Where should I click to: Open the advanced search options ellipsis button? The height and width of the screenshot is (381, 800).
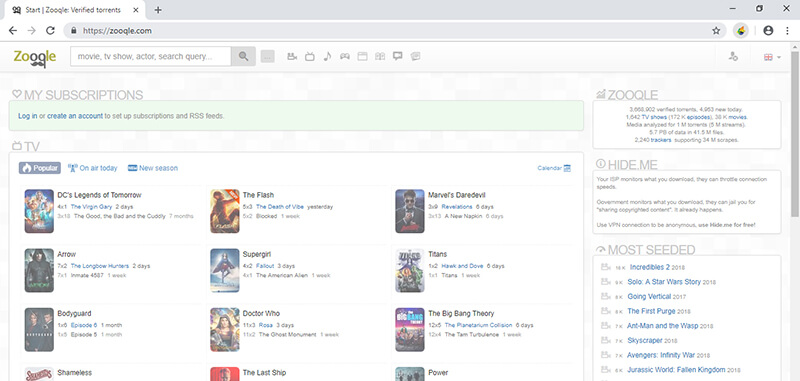(x=267, y=57)
